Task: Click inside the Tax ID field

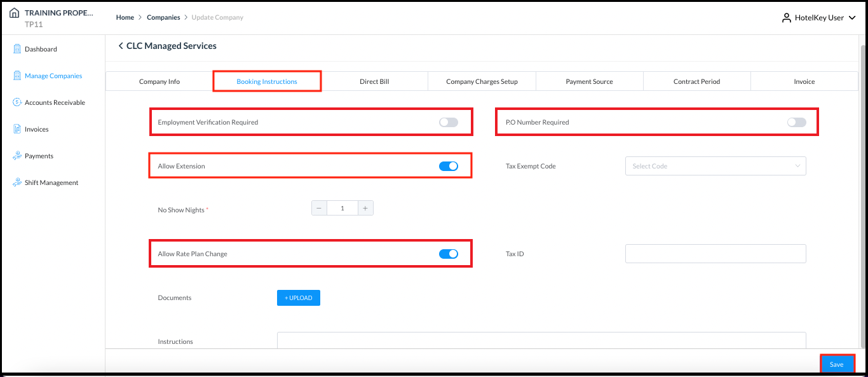Action: (715, 254)
